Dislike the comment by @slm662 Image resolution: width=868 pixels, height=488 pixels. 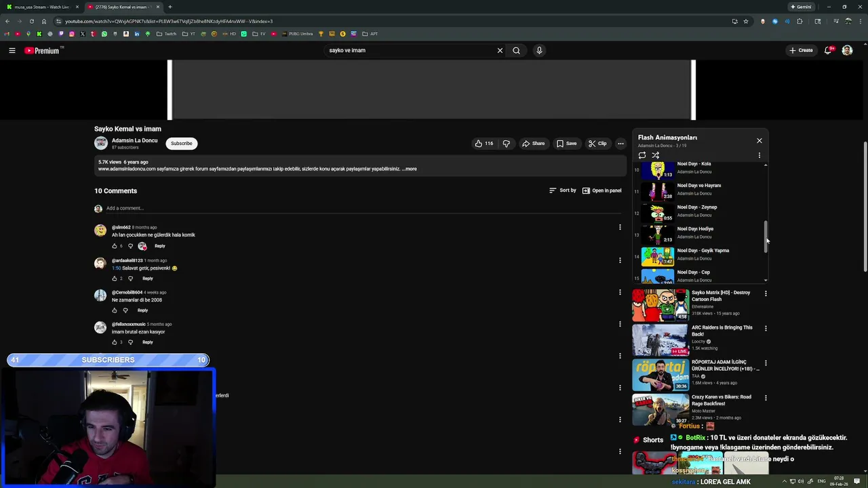coord(131,246)
